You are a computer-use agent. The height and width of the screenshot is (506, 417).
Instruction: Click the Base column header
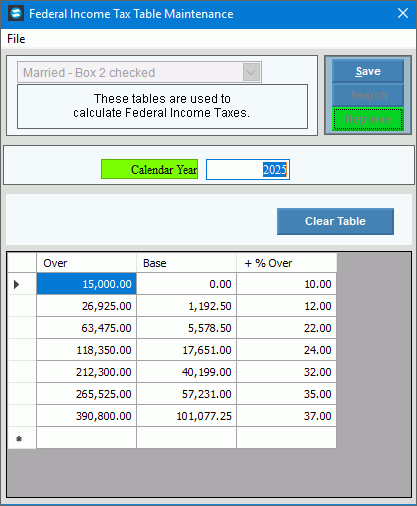click(186, 263)
